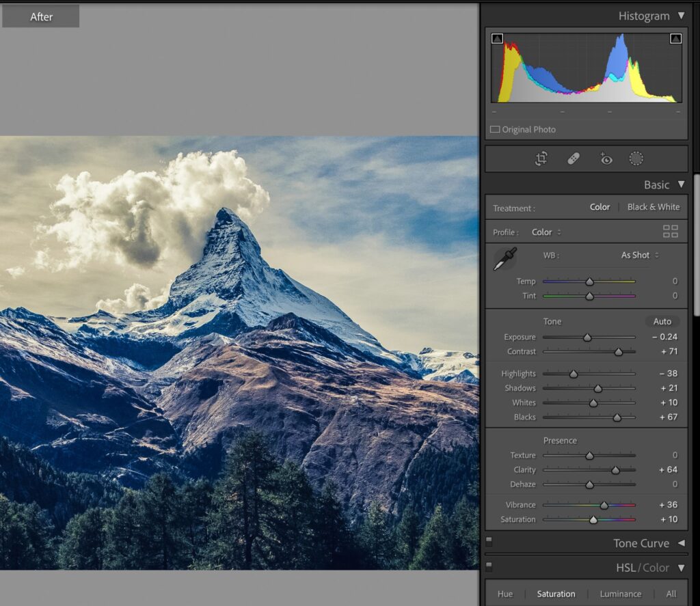This screenshot has width=700, height=606.
Task: Toggle shadow clipping indicator in histogram
Action: 497,39
